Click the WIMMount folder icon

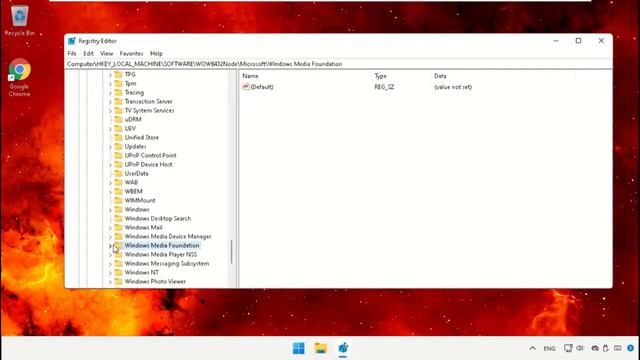118,200
